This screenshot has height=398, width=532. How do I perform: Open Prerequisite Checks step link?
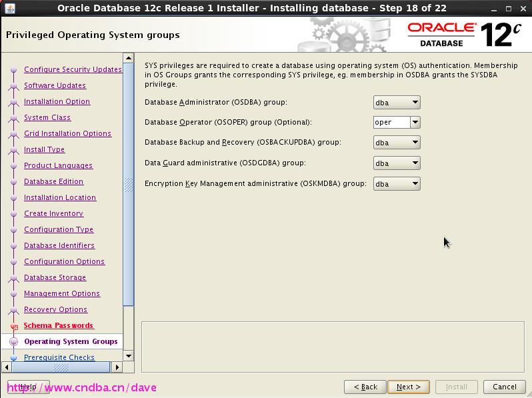tap(59, 357)
